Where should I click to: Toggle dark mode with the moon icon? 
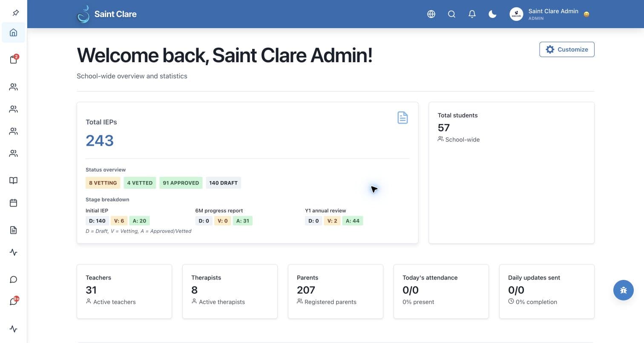(x=492, y=14)
